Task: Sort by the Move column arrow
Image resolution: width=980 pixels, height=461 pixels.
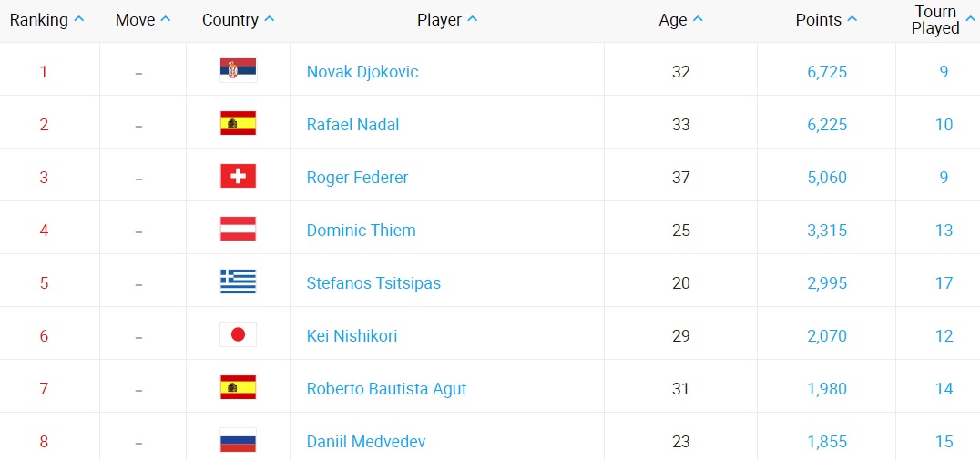Action: pos(165,19)
